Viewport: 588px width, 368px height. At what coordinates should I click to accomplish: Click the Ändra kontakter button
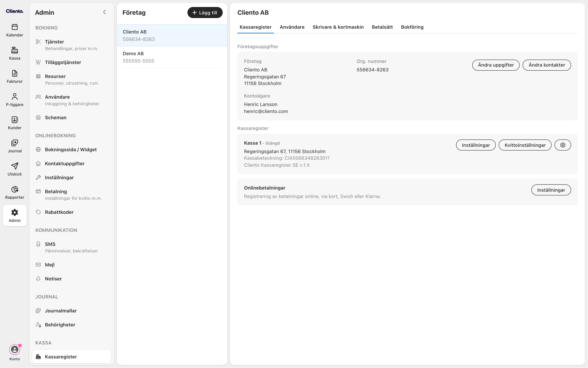click(547, 65)
